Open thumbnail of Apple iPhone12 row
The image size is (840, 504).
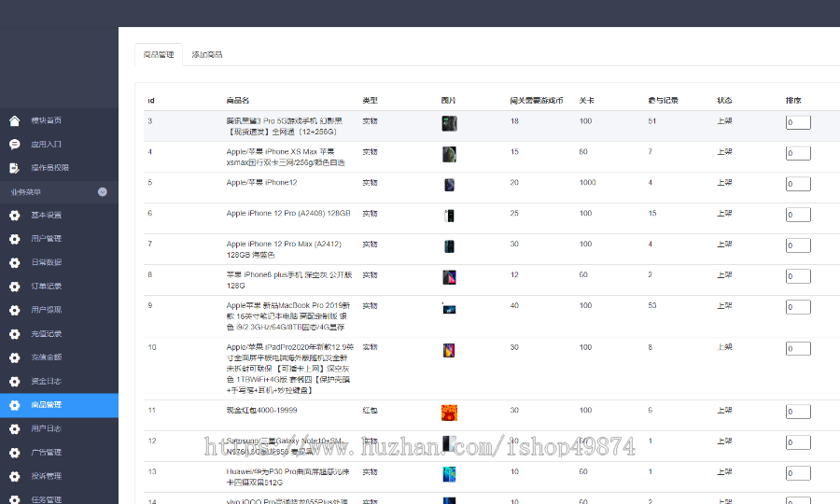(449, 185)
